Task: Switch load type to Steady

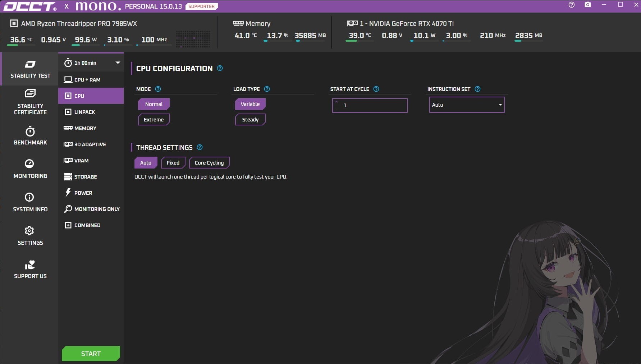Action: click(250, 120)
